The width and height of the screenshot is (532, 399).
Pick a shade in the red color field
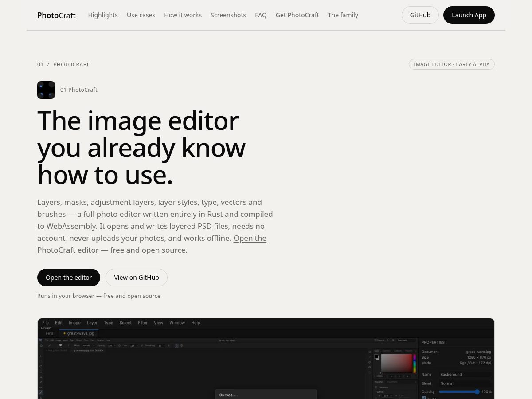pyautogui.click(x=397, y=364)
